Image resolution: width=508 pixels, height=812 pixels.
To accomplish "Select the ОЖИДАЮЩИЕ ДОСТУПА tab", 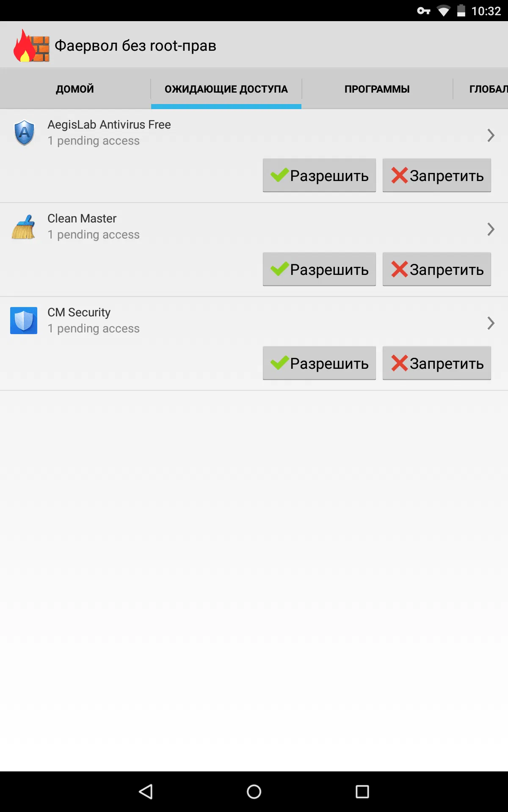I will (x=226, y=89).
